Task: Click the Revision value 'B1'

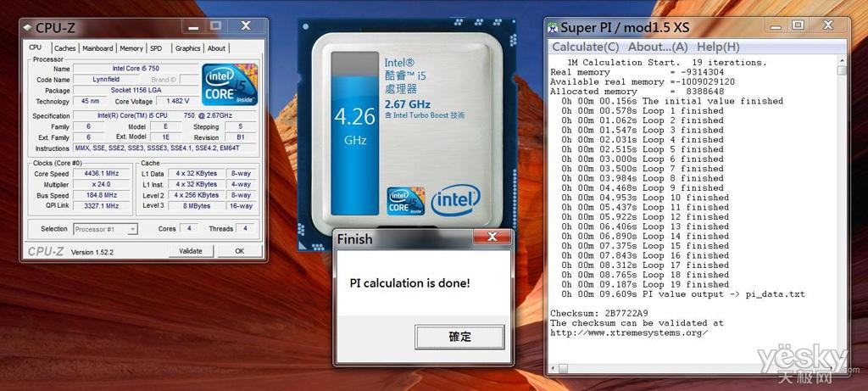Action: coord(240,137)
